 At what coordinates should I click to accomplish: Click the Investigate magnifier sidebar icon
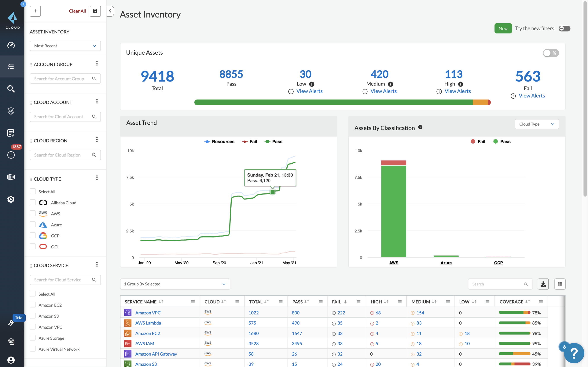pos(11,89)
